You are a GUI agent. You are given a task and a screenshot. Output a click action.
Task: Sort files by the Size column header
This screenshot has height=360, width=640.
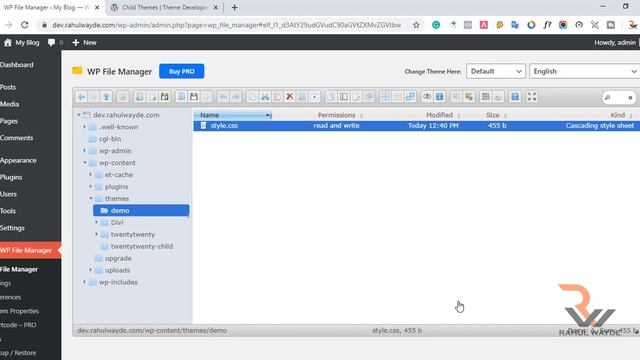point(493,115)
